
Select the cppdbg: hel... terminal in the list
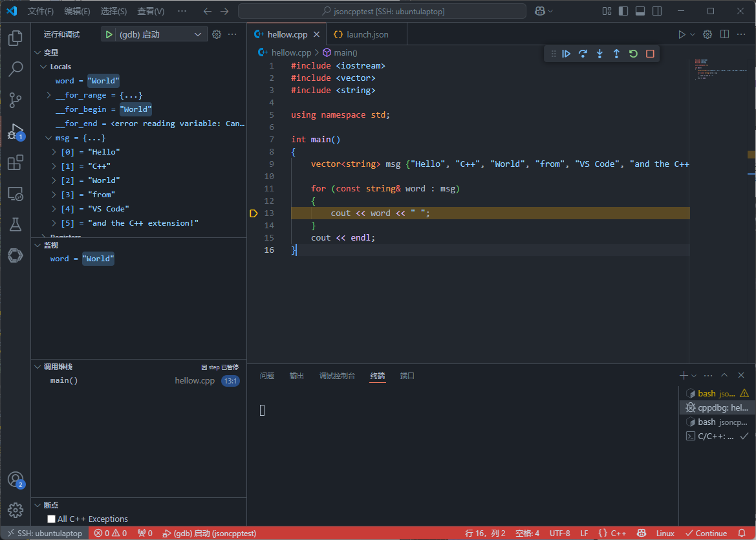coord(717,407)
